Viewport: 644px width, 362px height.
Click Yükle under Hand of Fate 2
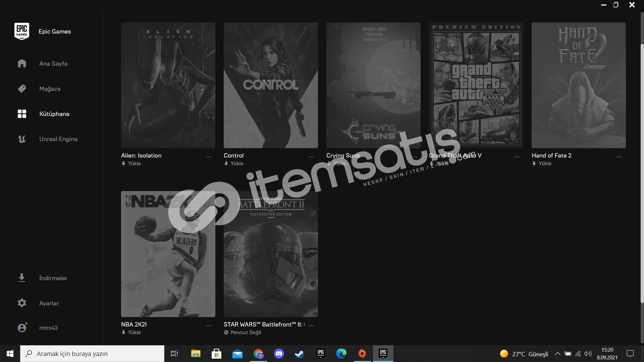(542, 164)
